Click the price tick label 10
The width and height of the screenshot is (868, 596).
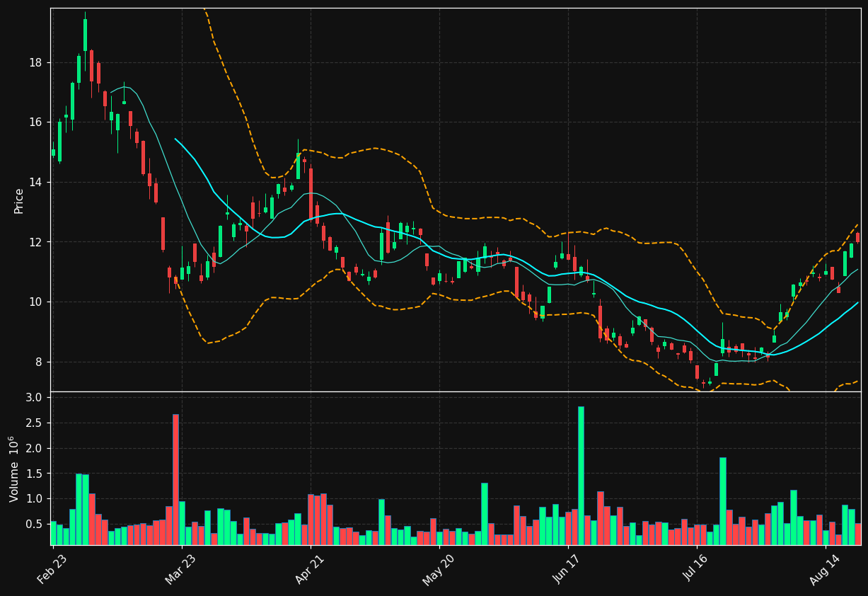[x=35, y=302]
